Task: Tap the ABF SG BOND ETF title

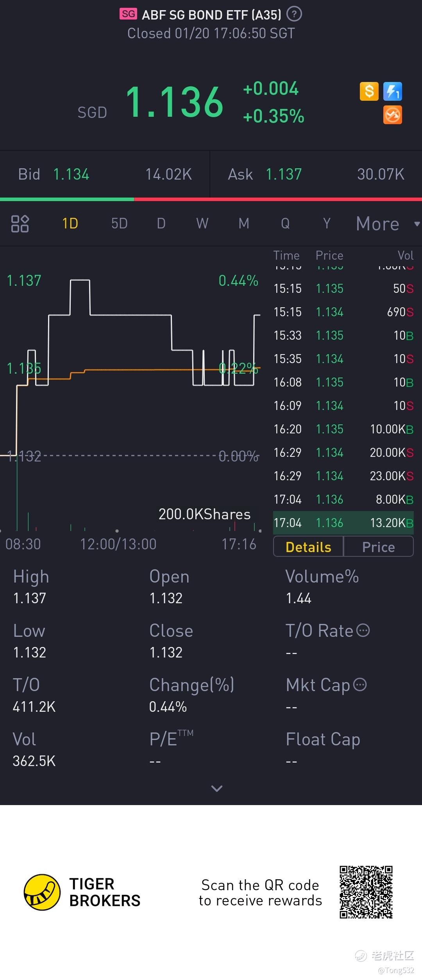Action: pos(211,15)
